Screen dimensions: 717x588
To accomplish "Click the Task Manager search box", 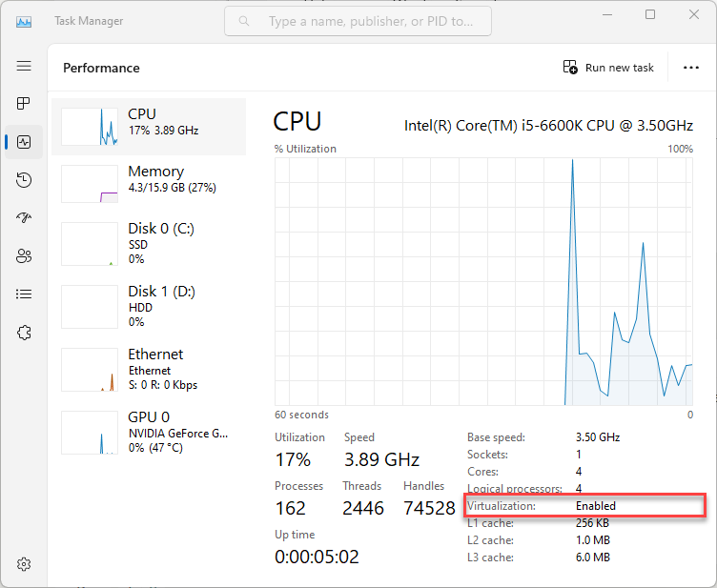I will pyautogui.click(x=367, y=21).
